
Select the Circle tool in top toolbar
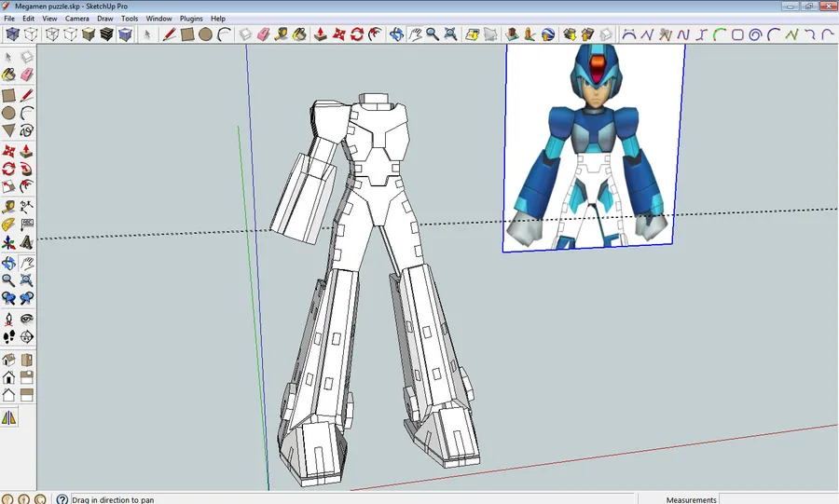205,34
